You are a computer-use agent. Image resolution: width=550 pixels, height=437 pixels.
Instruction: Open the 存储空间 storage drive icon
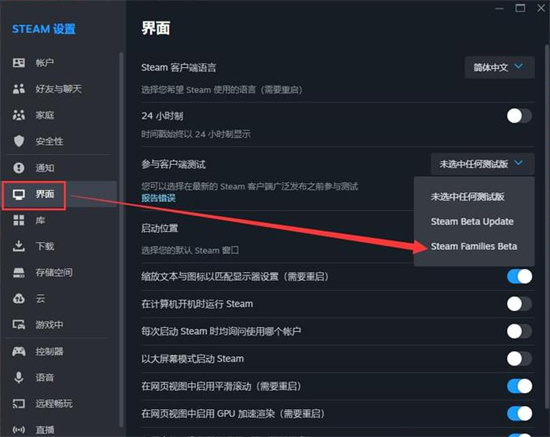[19, 273]
